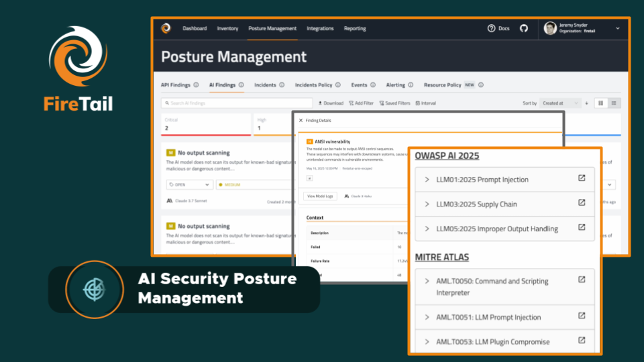The width and height of the screenshot is (644, 362).
Task: Click info icon next to Events
Action: tap(373, 85)
